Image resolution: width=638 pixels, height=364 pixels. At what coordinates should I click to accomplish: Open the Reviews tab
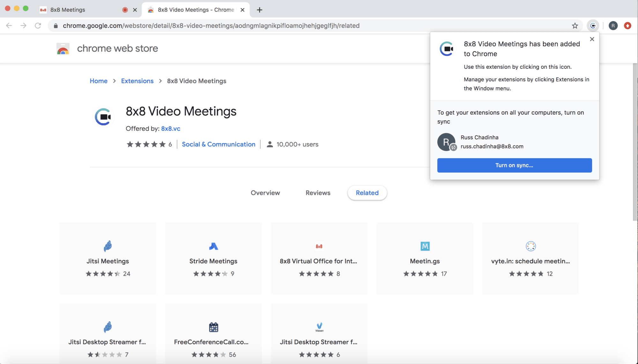(x=318, y=193)
